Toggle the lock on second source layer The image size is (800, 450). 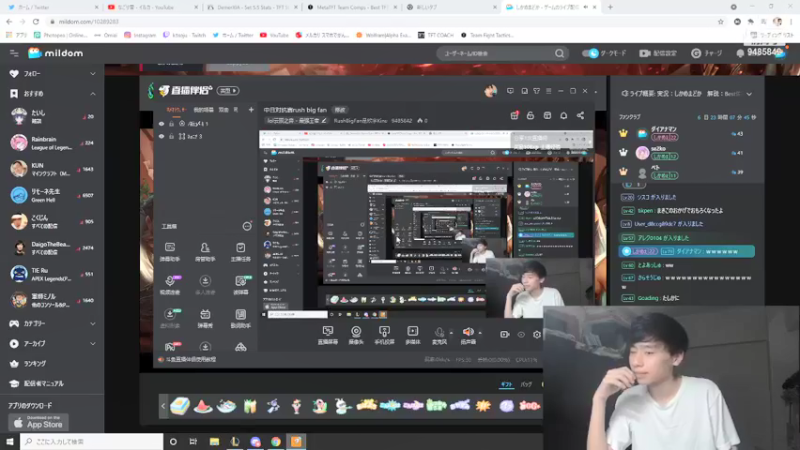click(171, 137)
